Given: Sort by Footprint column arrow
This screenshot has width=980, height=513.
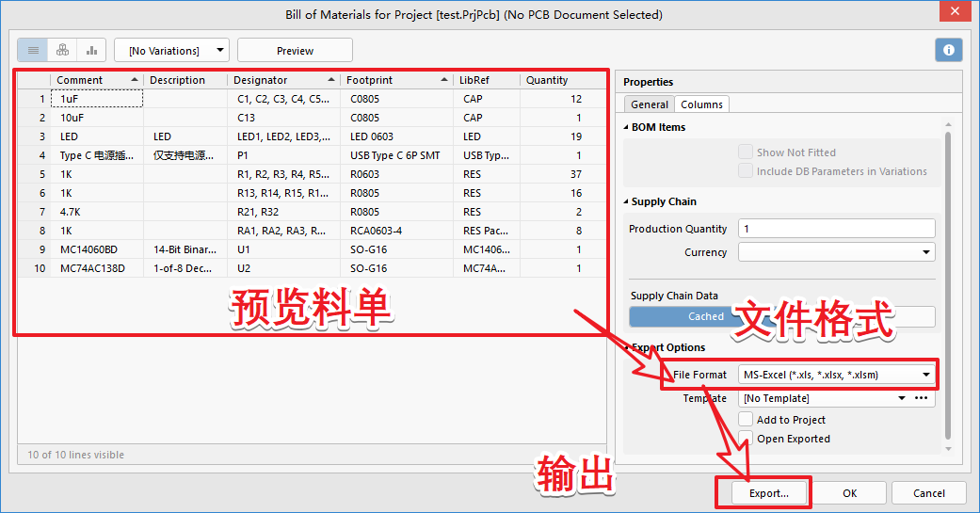Looking at the screenshot, I should coord(444,80).
